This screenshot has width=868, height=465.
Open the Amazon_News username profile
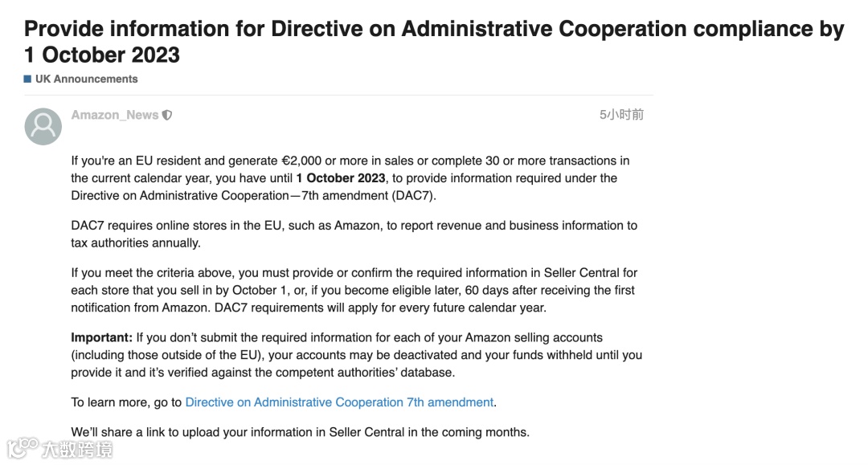(x=115, y=115)
